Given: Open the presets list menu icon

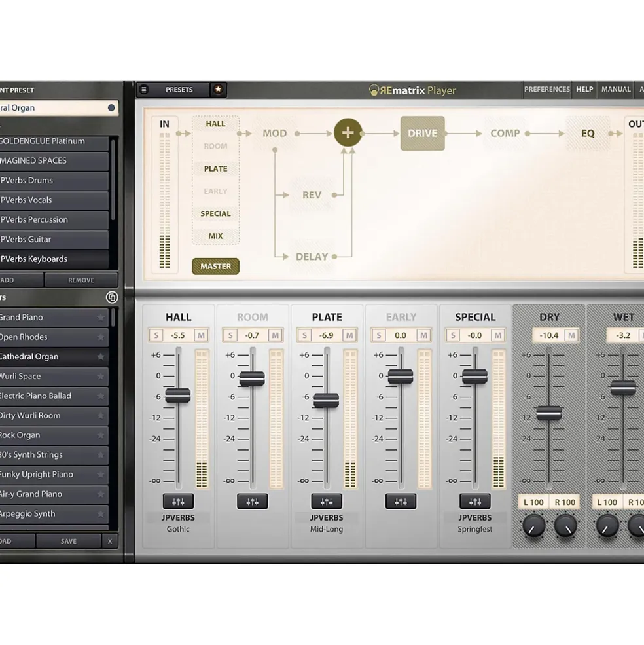Looking at the screenshot, I should [x=144, y=90].
